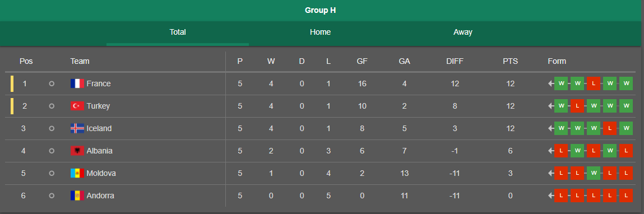This screenshot has height=214, width=644.
Task: Open the Albania team link
Action: 99,151
